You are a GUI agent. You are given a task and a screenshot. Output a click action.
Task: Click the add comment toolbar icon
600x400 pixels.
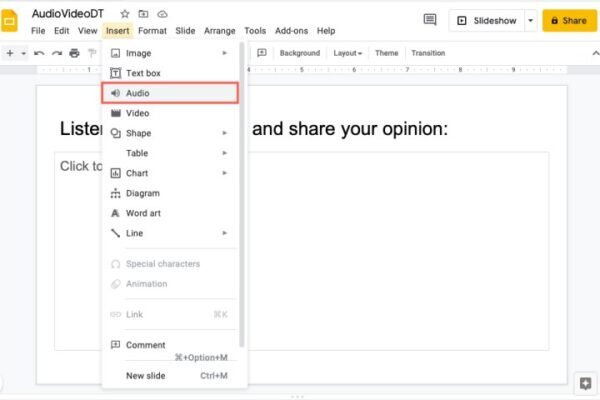click(262, 53)
